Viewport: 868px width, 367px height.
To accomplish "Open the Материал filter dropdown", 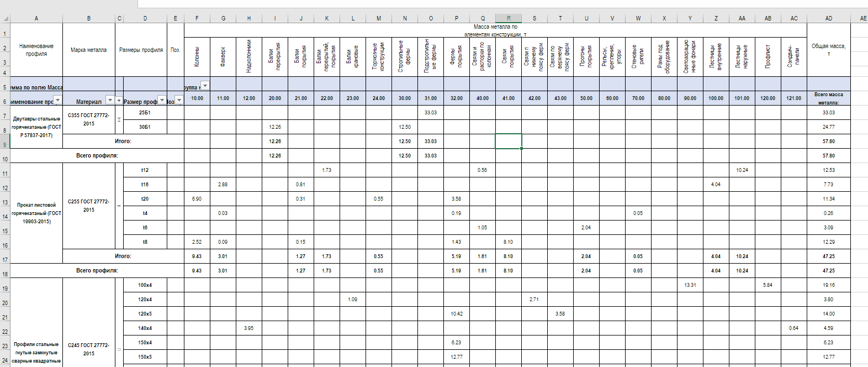I will [x=110, y=100].
